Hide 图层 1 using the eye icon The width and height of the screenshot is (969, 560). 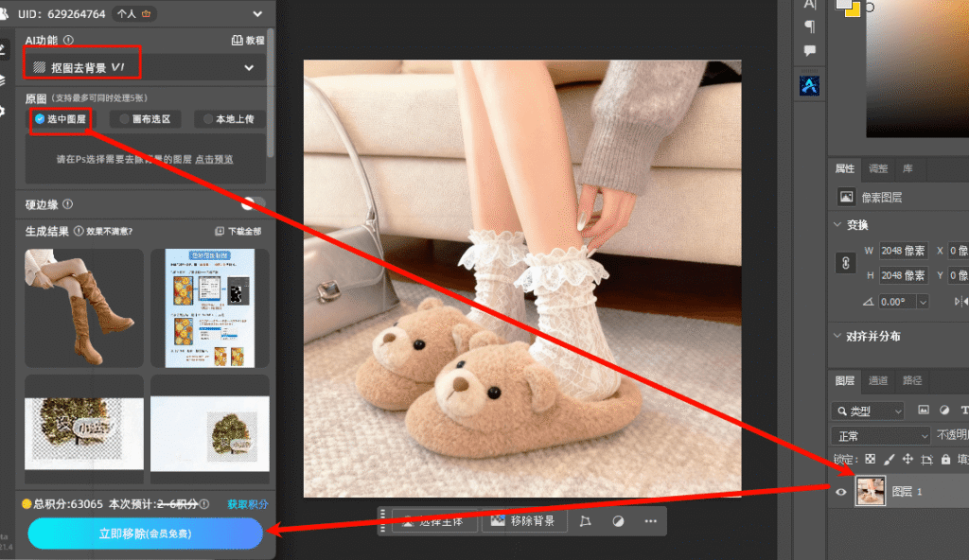tap(840, 492)
